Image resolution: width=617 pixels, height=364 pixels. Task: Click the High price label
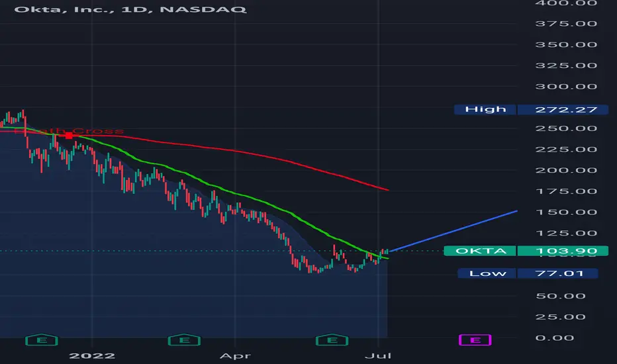[x=485, y=109]
